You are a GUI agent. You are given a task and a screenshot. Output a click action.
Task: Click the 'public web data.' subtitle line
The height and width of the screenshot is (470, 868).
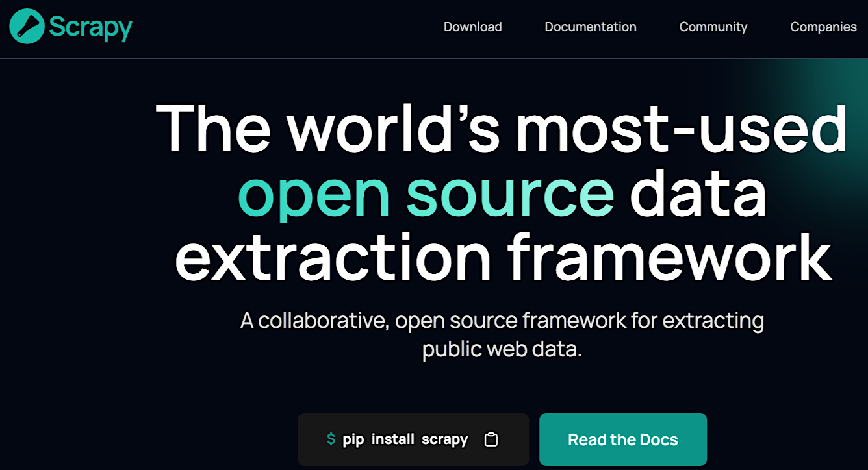502,349
